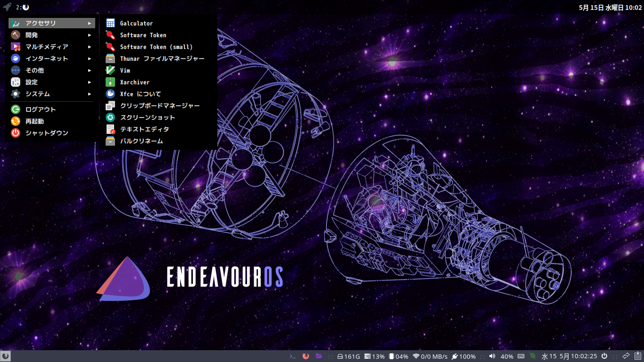Viewport: 644px width, 362px height.
Task: Open the Wi-Fi network speed indicator
Action: tap(429, 356)
